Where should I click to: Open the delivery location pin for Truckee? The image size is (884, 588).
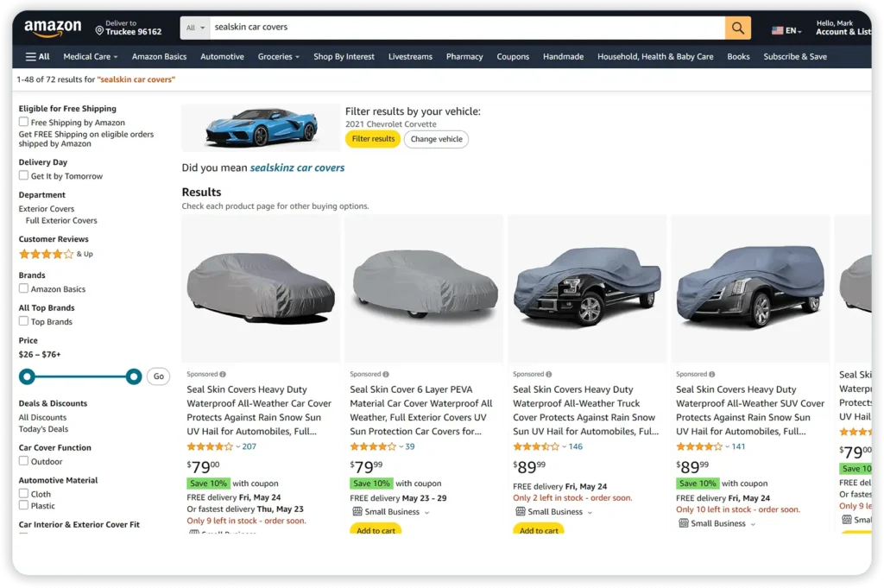pos(99,30)
